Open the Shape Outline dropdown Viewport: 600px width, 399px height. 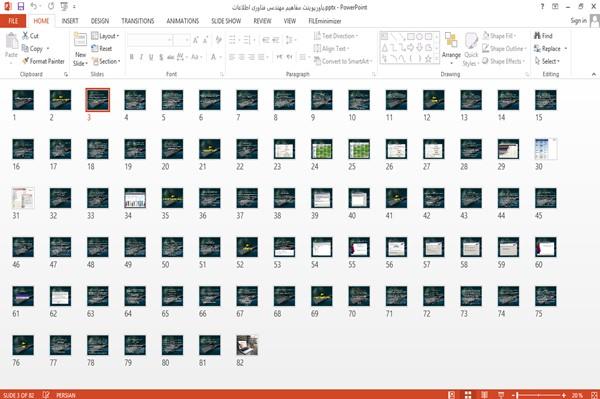(x=504, y=49)
